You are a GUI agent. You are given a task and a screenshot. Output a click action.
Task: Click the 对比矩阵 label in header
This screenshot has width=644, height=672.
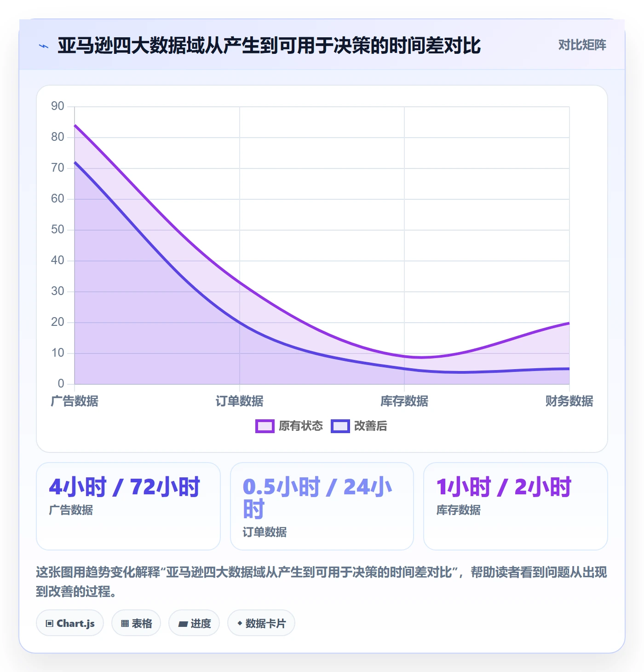pyautogui.click(x=582, y=45)
